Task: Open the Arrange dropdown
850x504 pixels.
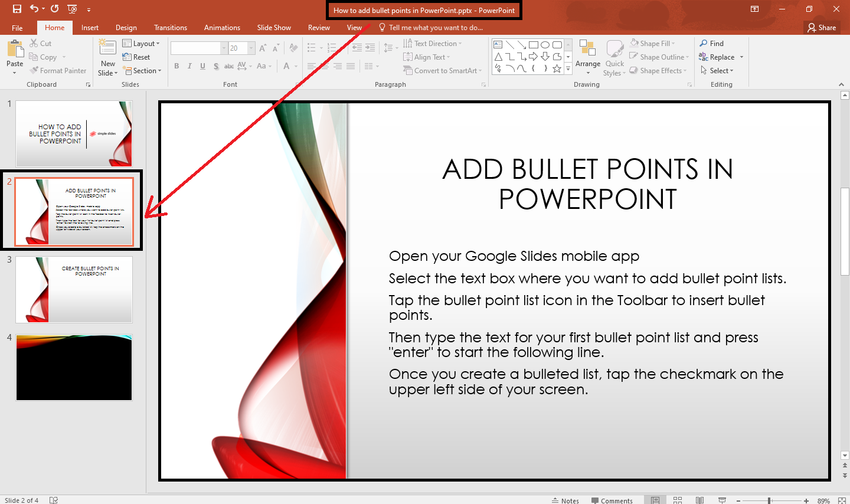Action: click(588, 57)
